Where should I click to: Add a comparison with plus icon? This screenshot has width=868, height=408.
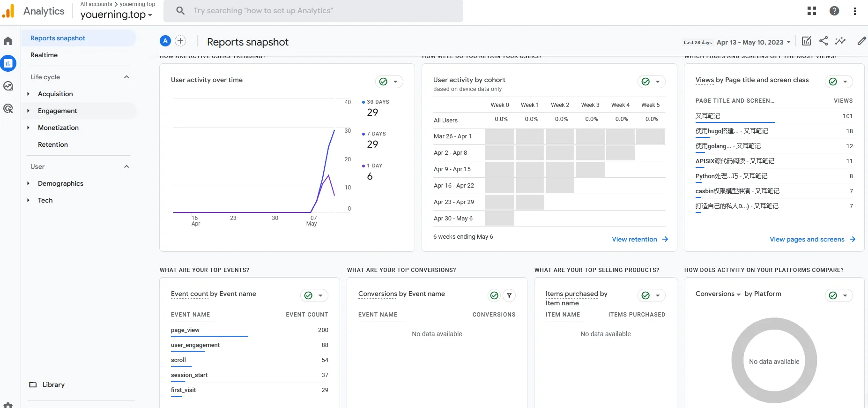(x=180, y=41)
